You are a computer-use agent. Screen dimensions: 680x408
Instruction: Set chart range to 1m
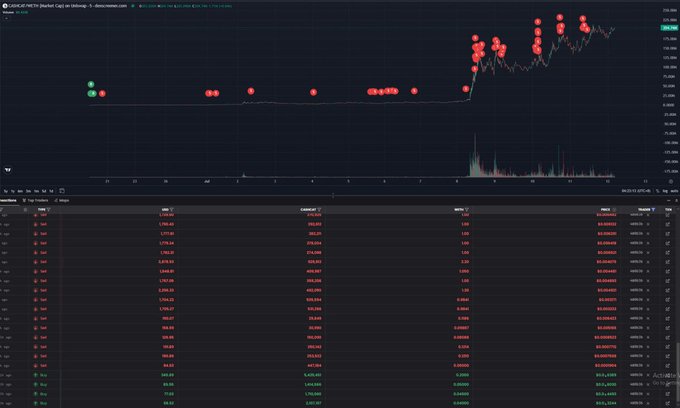click(36, 191)
